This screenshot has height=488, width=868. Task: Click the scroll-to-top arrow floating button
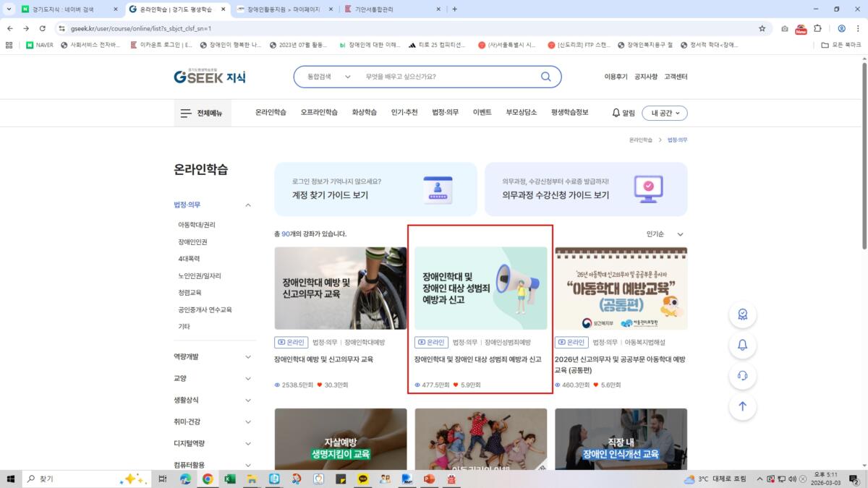point(742,406)
